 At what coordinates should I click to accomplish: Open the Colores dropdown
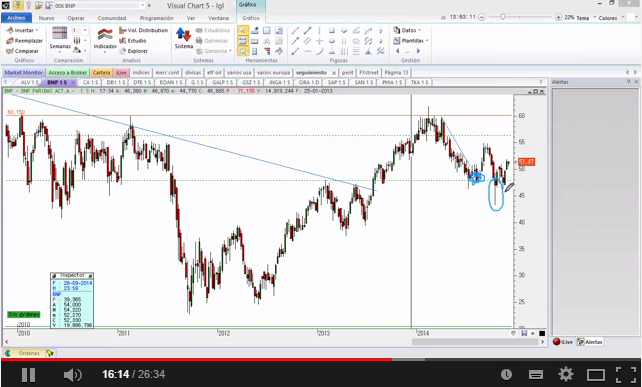(x=611, y=18)
